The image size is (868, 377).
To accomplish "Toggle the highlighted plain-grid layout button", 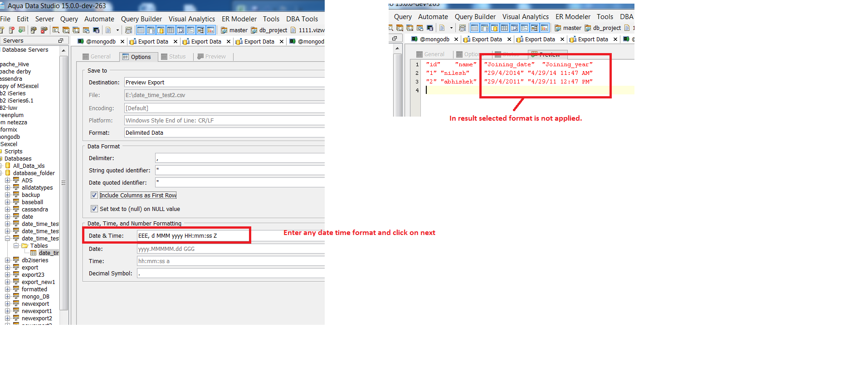I will 171,30.
